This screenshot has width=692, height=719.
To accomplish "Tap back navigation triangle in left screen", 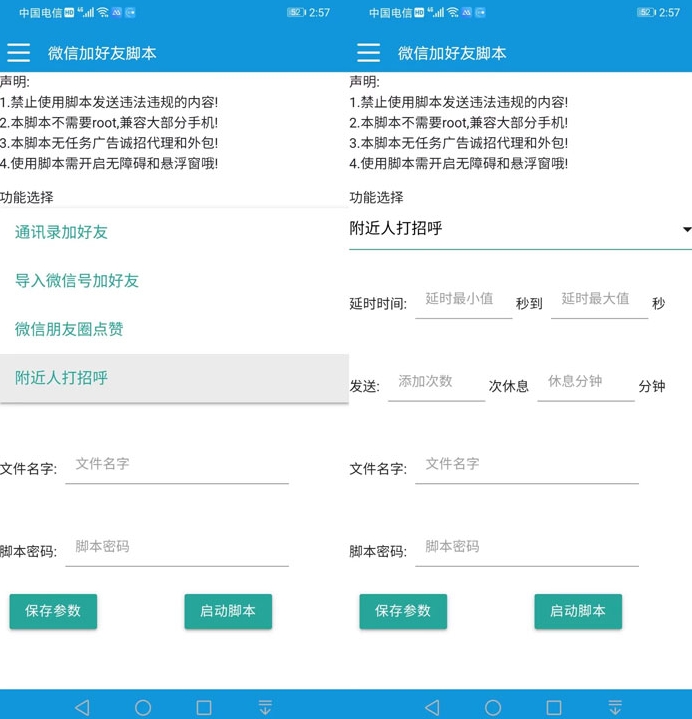I will (x=82, y=708).
